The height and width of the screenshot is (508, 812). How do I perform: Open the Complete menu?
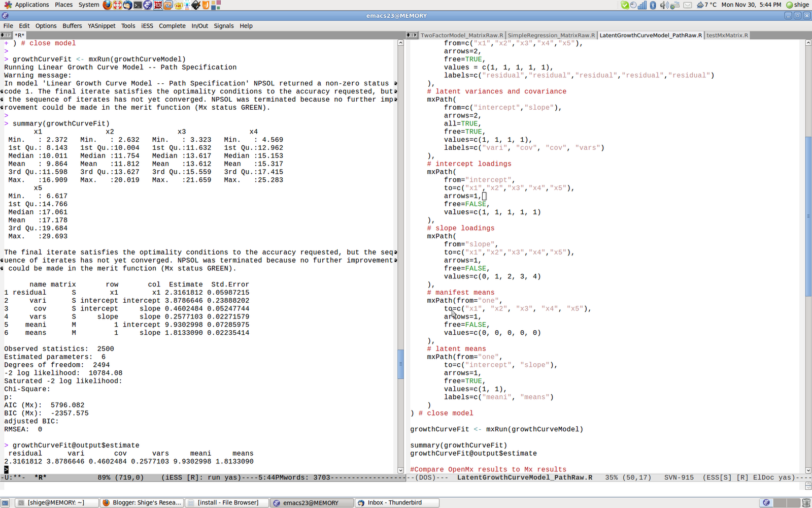[x=172, y=26]
